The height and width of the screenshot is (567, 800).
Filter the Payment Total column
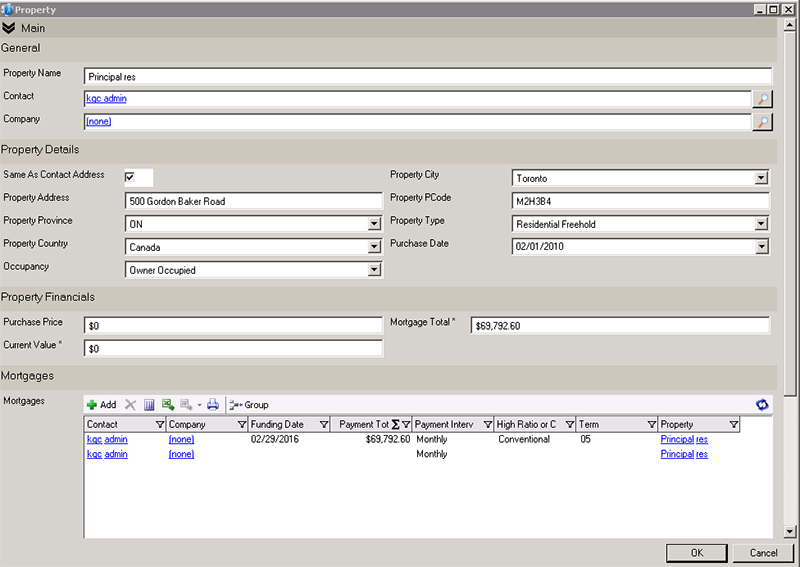(x=406, y=425)
